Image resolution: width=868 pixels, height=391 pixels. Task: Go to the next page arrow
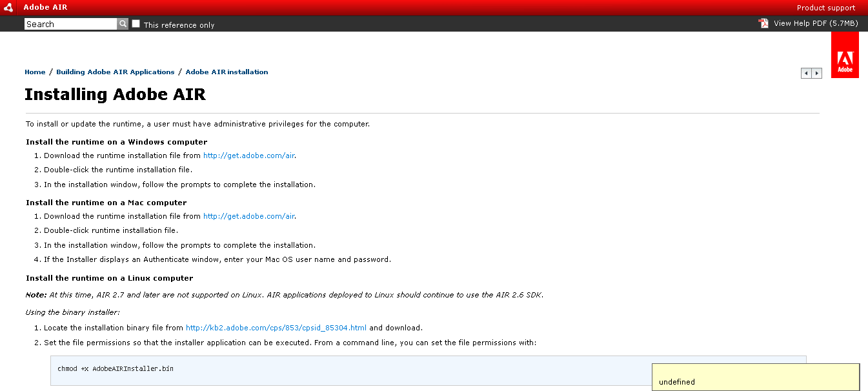tap(817, 73)
